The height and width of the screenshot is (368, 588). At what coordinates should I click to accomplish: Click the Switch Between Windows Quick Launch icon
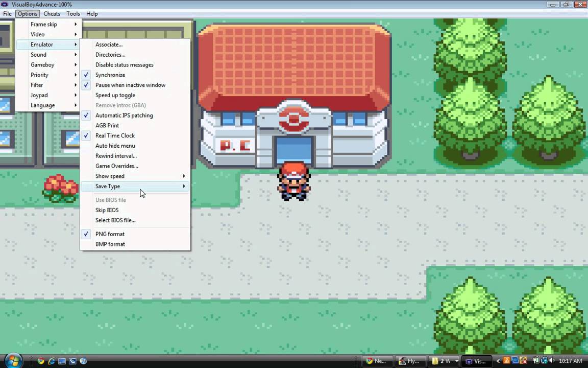tap(72, 361)
